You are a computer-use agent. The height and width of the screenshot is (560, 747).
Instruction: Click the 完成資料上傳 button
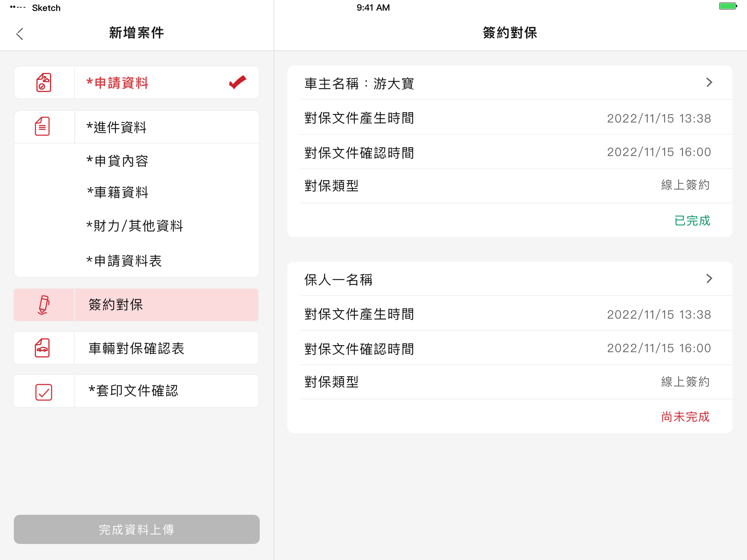click(x=136, y=529)
